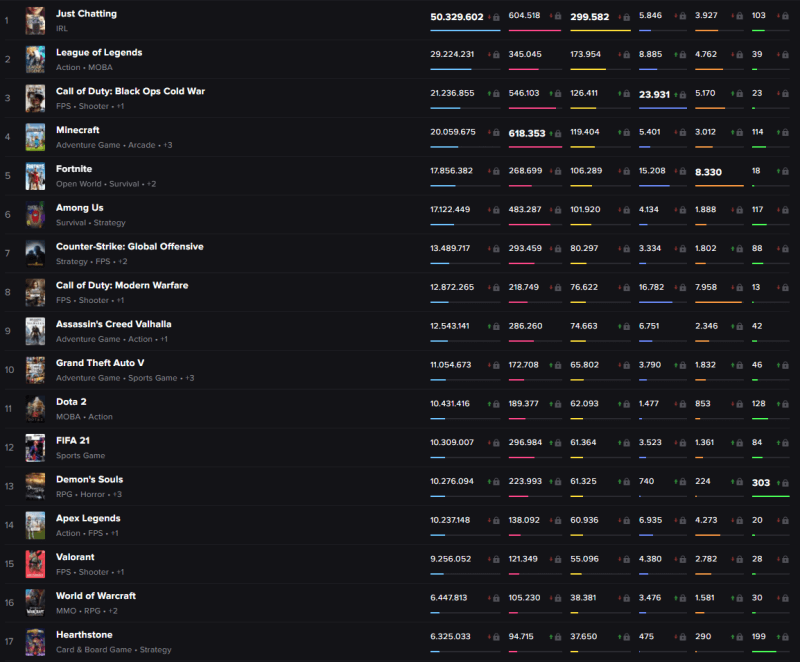This screenshot has height=662, width=800.
Task: Click lock icon beside Just Chatting's 50.329.602
Action: (496, 17)
